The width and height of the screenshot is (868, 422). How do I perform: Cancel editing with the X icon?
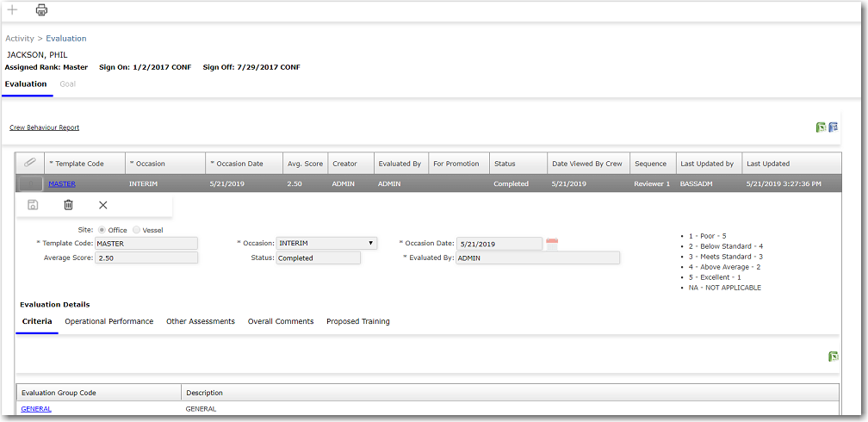[103, 205]
